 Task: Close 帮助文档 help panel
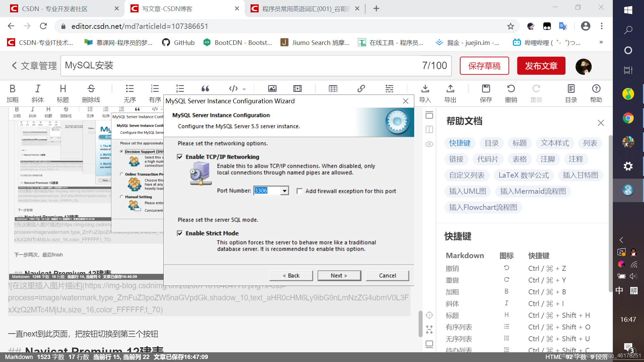[601, 123]
